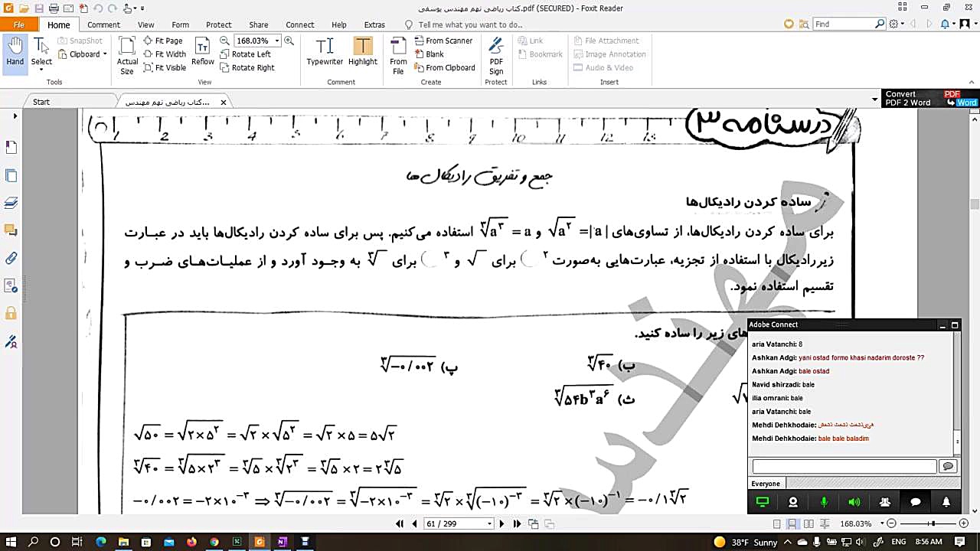Switch to the Comment ribbon tab
Viewport: 980px width, 551px height.
tap(103, 24)
